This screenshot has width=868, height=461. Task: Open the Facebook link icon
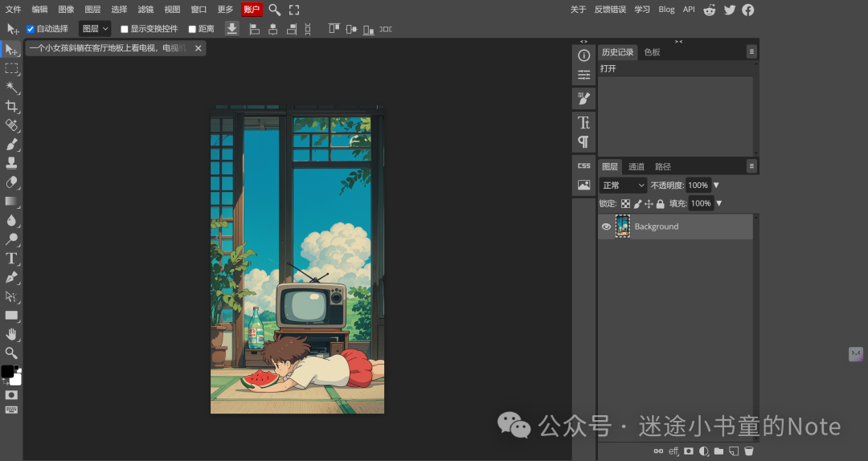point(748,10)
